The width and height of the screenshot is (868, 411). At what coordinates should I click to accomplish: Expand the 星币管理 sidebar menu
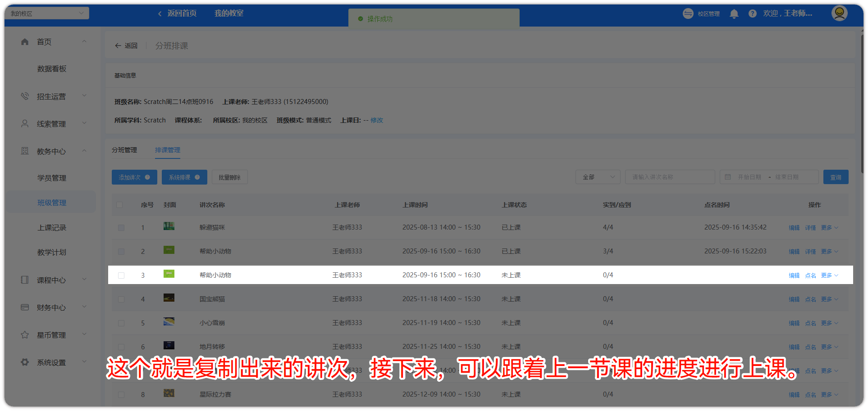(84, 334)
